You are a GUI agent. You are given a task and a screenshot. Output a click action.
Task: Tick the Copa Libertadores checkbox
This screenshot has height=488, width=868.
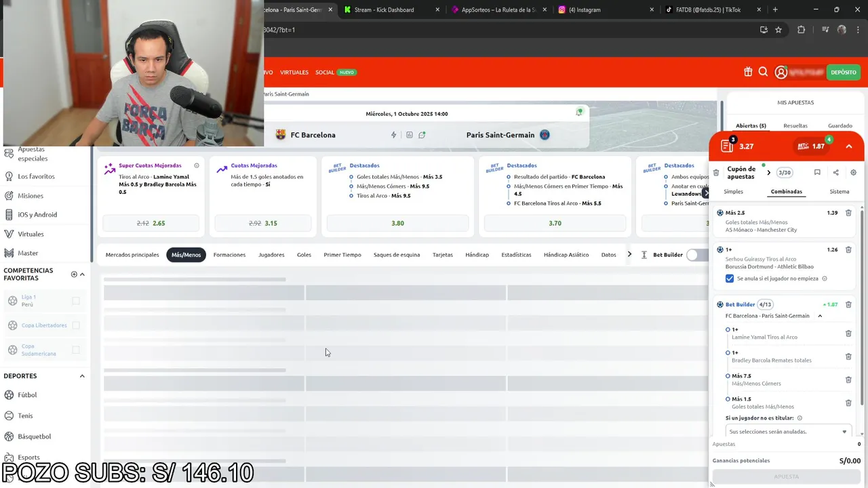(x=76, y=325)
